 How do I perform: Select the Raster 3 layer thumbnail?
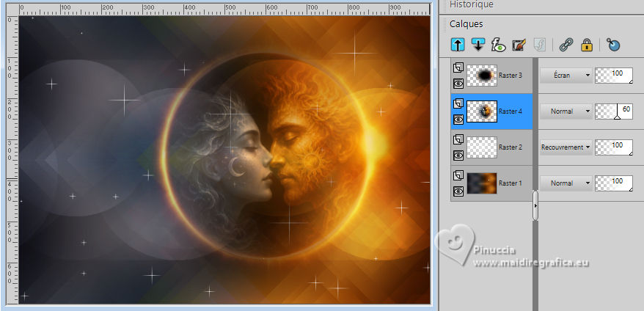click(x=482, y=76)
